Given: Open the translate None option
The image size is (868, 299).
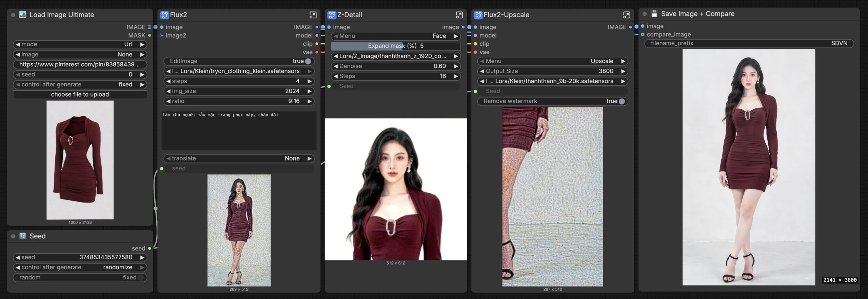Looking at the screenshot, I should point(239,158).
